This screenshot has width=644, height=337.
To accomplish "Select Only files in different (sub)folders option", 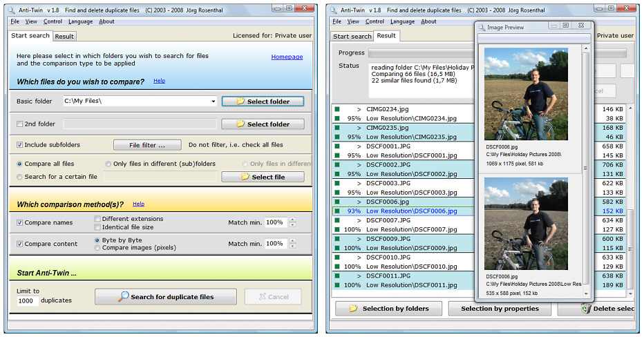I will point(108,164).
